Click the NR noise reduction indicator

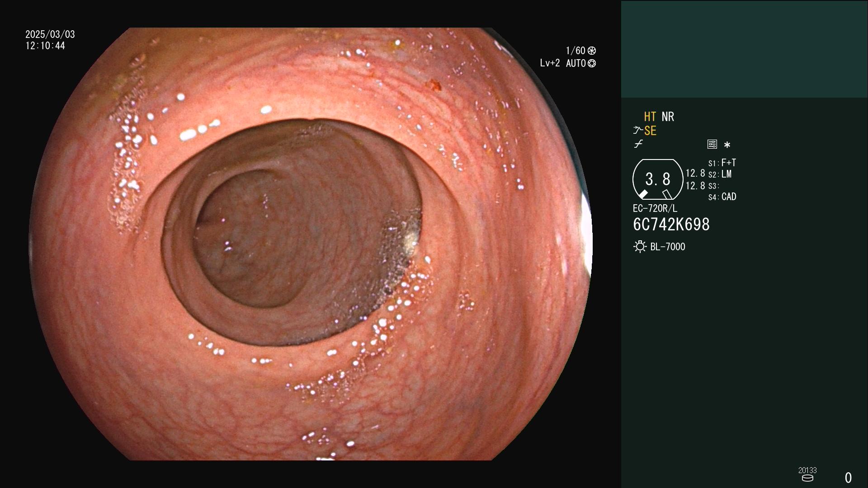(x=668, y=117)
